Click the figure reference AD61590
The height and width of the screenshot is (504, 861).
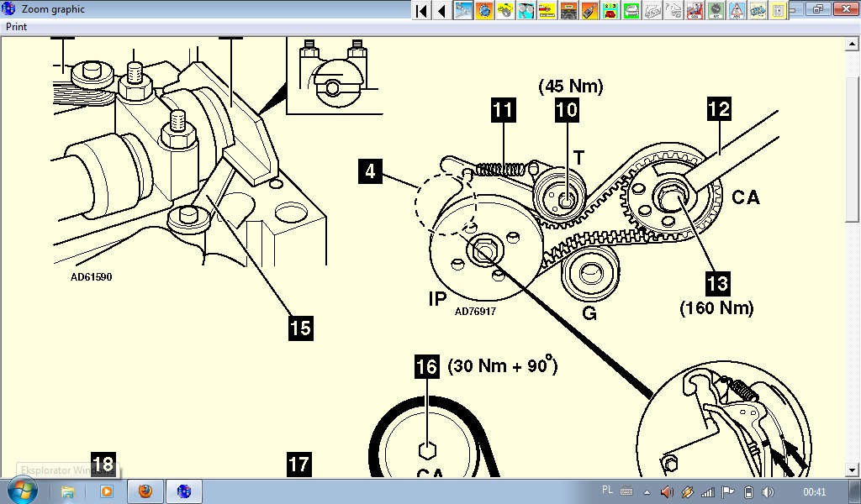[91, 277]
